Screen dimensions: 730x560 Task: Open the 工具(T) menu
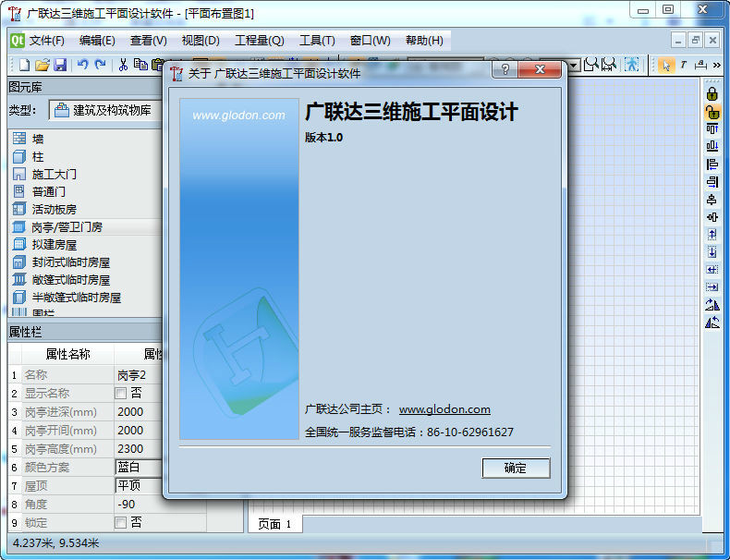317,41
